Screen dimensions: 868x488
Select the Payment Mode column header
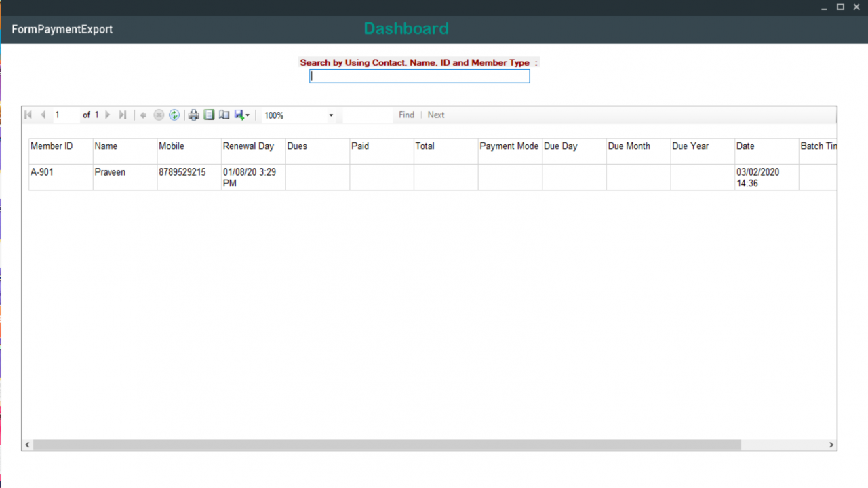[x=510, y=151]
